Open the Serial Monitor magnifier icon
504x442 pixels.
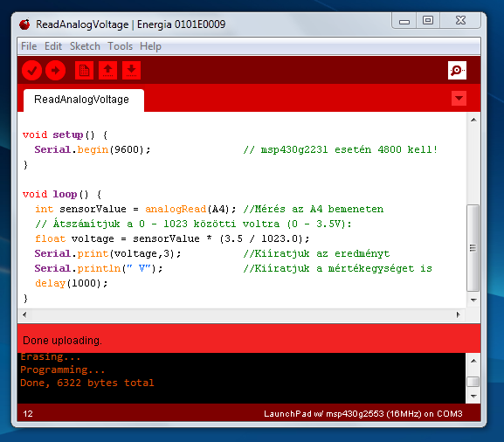(x=457, y=71)
